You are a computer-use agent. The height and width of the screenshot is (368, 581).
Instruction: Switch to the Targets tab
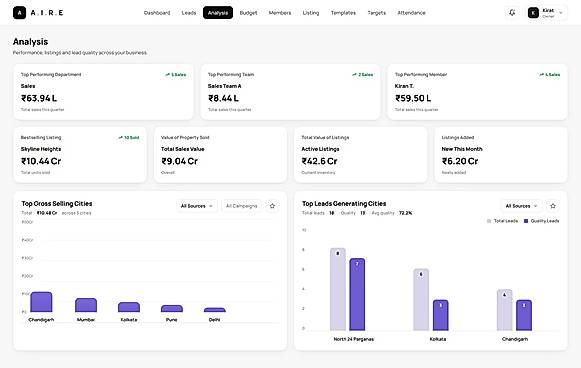376,13
